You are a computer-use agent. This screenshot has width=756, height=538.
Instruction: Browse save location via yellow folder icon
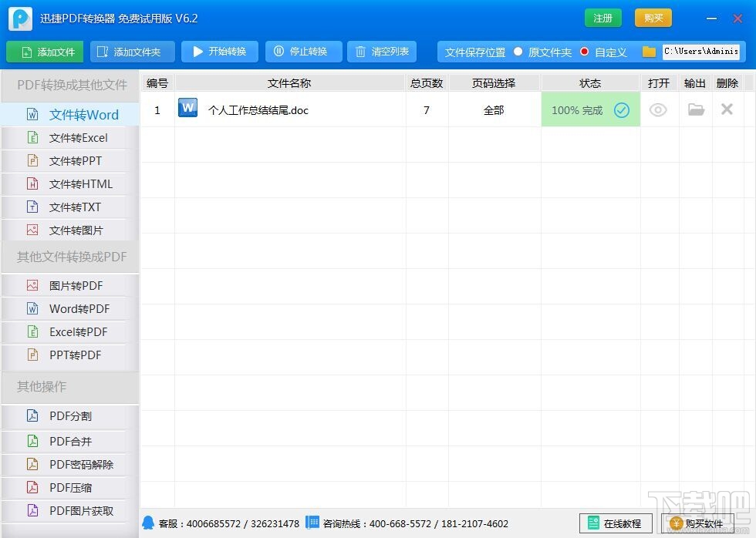649,52
